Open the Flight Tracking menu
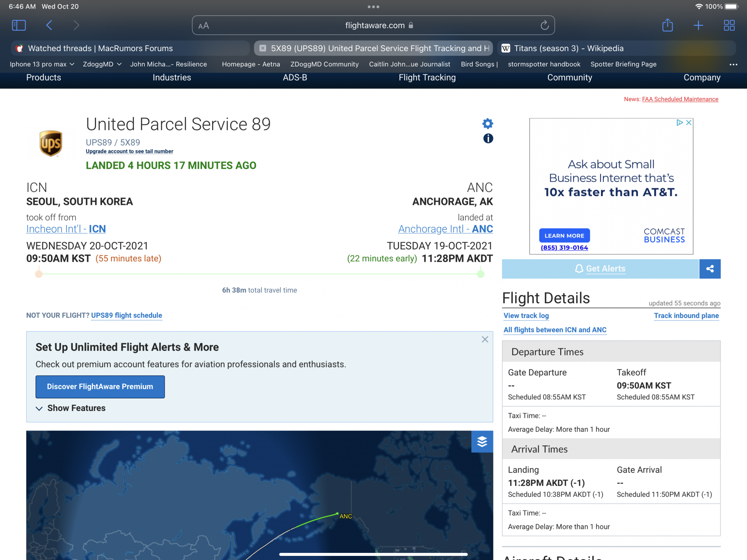This screenshot has width=747, height=560. [427, 78]
